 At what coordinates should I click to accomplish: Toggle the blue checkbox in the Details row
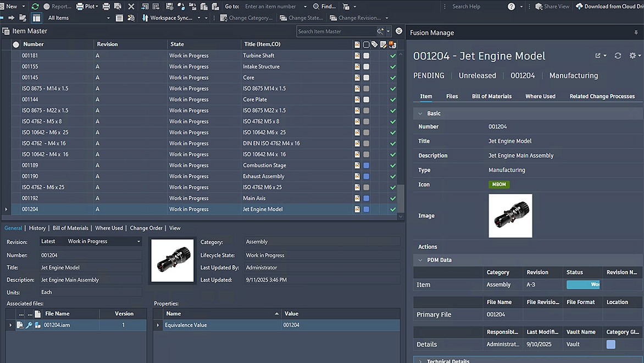click(x=610, y=344)
